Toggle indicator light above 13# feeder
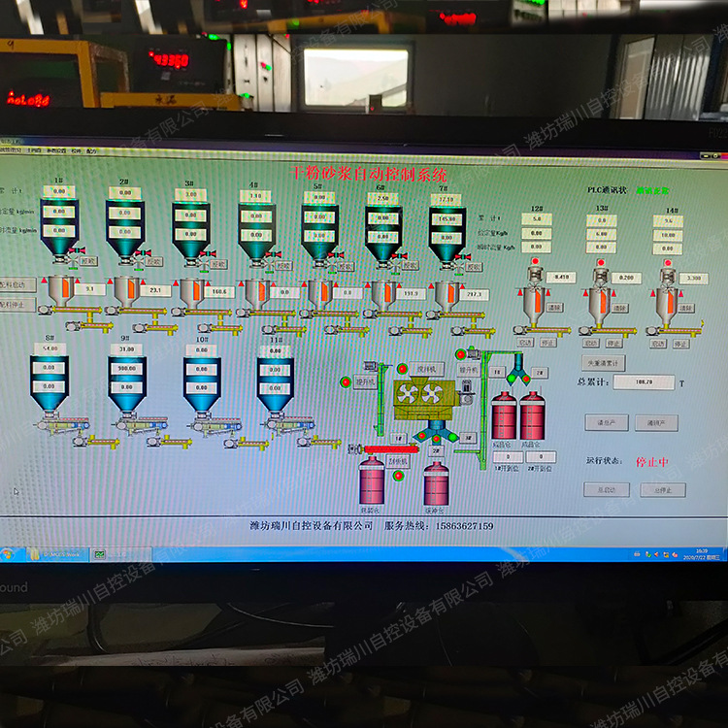 click(x=601, y=263)
